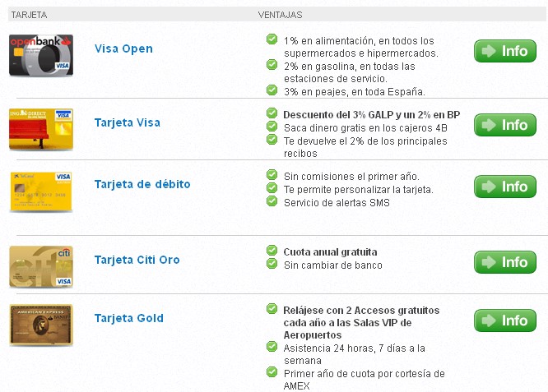Screen dimensions: 548x392
Task: Click green check beside 'Sin comisiones el primer año'
Action: 272,174
